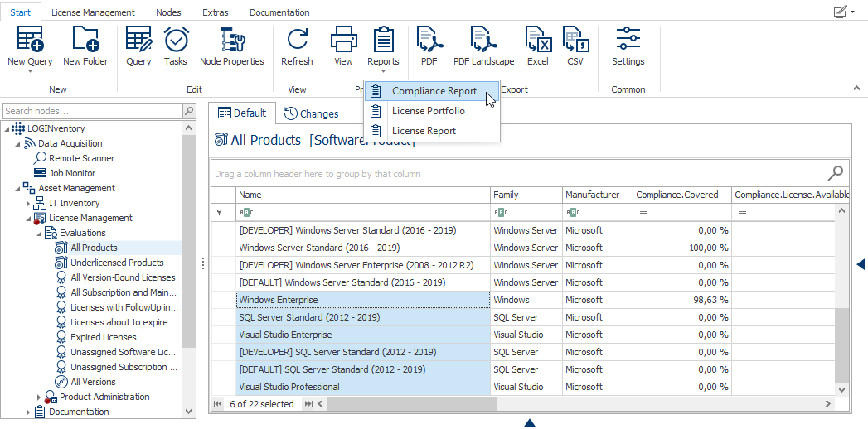Screen dimensions: 868x429
Task: Click the New Query ribbon icon
Action: pyautogui.click(x=30, y=40)
